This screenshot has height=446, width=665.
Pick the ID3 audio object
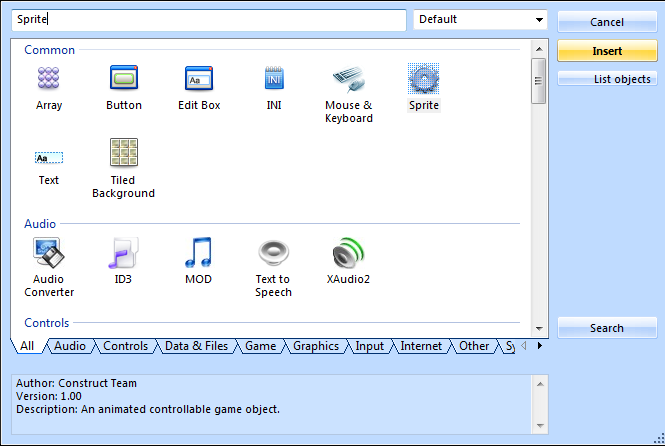(x=123, y=253)
